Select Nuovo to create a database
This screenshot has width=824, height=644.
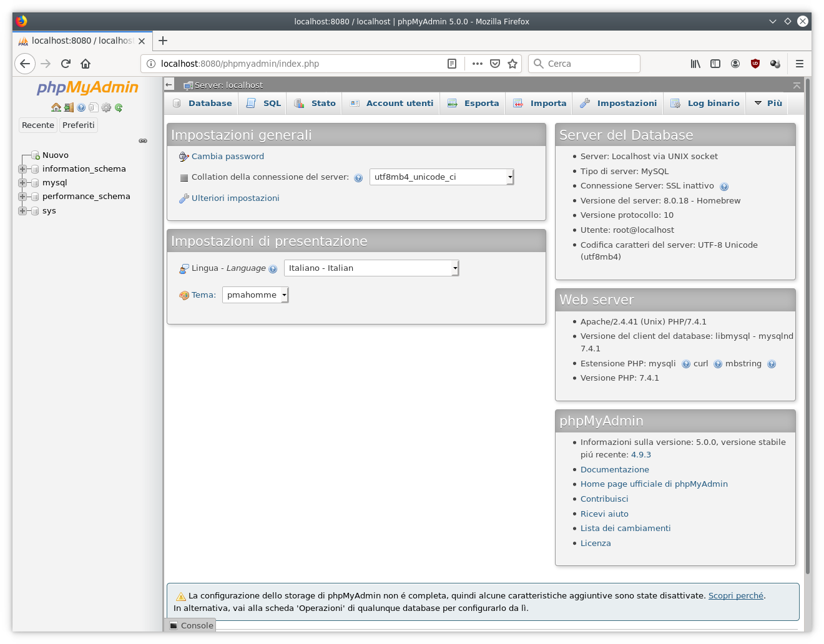click(x=56, y=155)
